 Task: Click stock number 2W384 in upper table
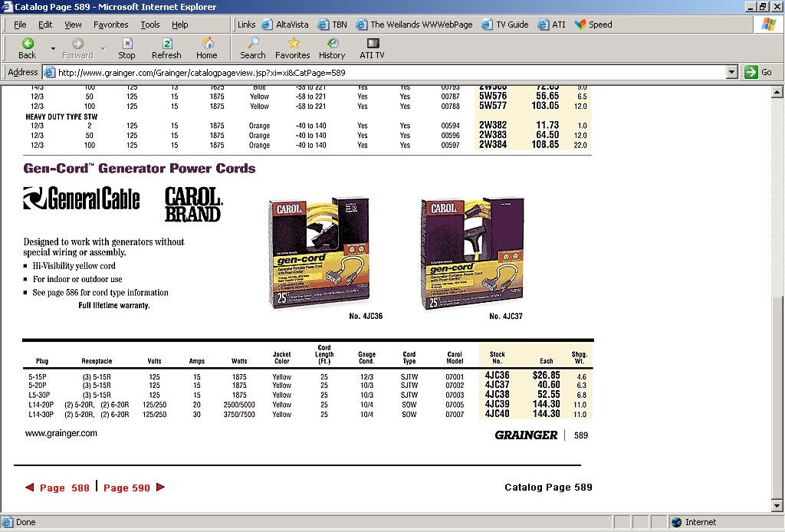tap(493, 145)
